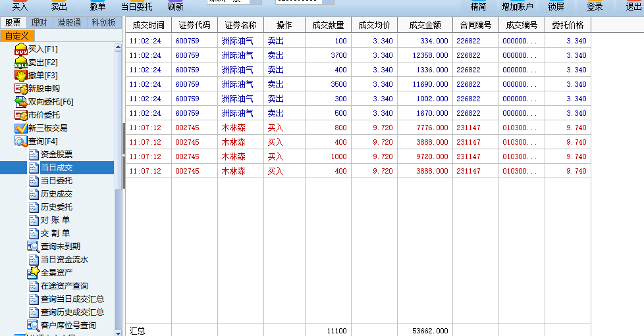Open the 全景资产 star icon
644x336 pixels.
coord(34,273)
